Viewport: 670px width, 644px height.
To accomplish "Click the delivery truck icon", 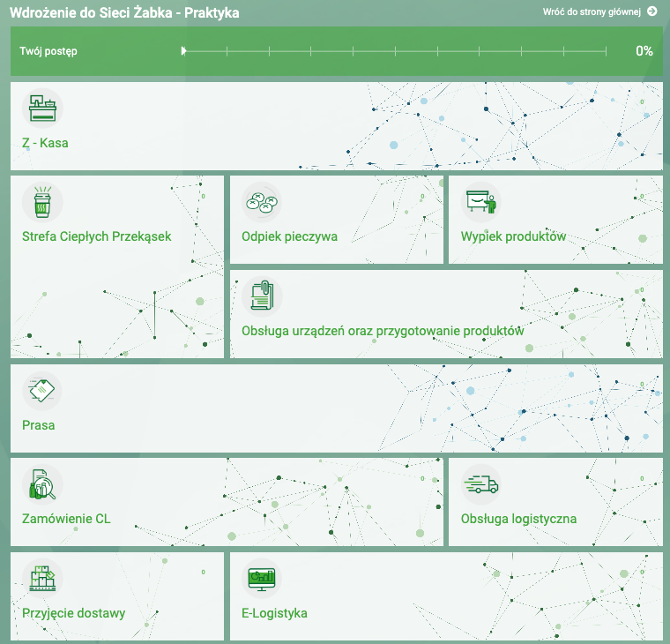I will (x=481, y=484).
